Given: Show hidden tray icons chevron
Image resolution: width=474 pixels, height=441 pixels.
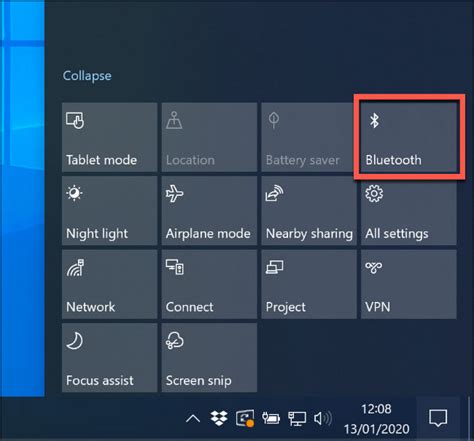Looking at the screenshot, I should [x=193, y=418].
